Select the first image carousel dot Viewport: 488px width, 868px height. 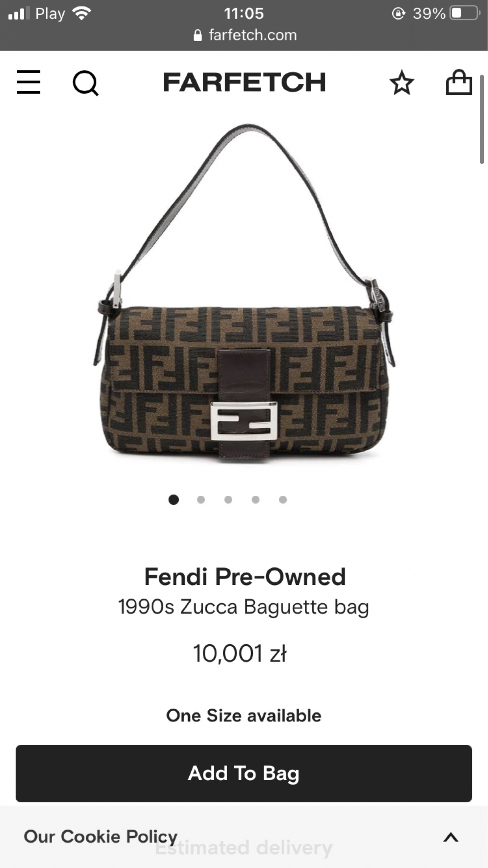click(174, 500)
